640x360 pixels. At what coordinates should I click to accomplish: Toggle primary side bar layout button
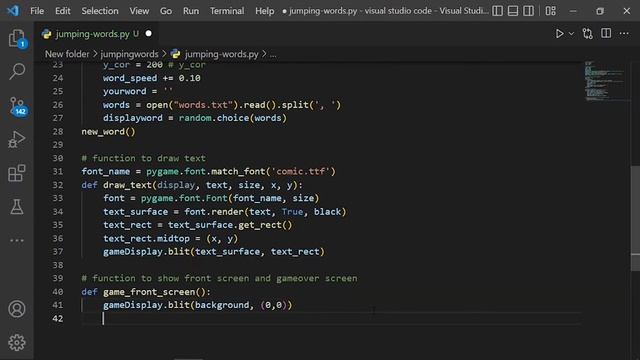497,11
